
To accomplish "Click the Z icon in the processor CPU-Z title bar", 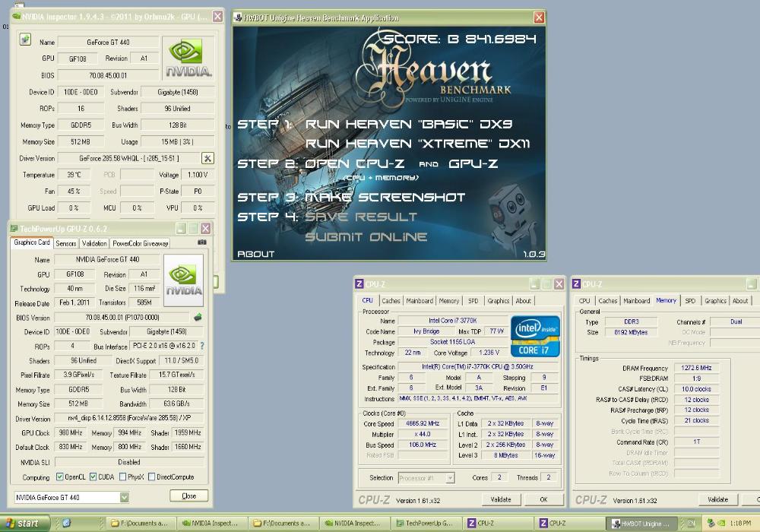I will pyautogui.click(x=359, y=284).
